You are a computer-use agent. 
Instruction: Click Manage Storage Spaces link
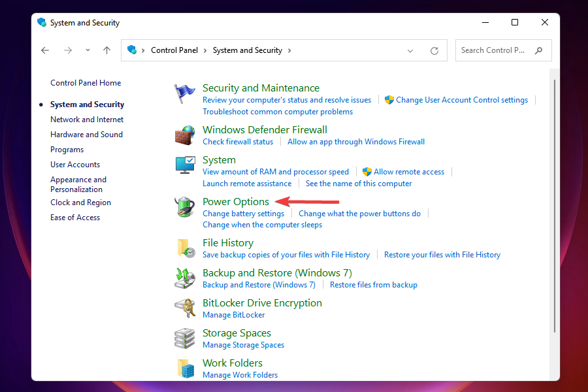[x=244, y=345]
